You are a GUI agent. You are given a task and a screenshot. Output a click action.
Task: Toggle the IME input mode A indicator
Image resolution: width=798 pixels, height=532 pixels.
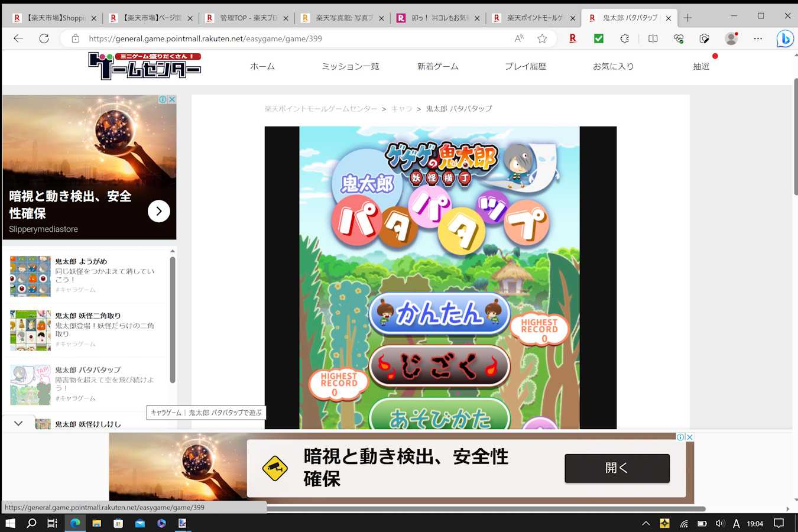coord(736,523)
